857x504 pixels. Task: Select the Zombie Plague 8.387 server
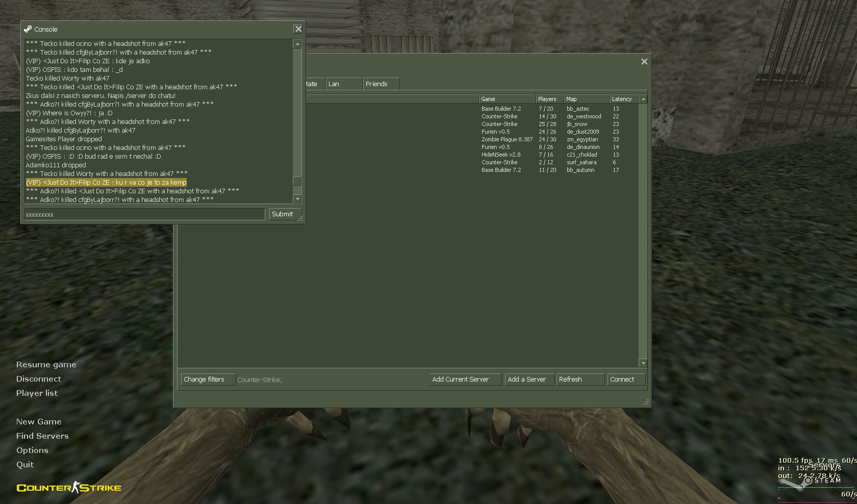(408, 139)
